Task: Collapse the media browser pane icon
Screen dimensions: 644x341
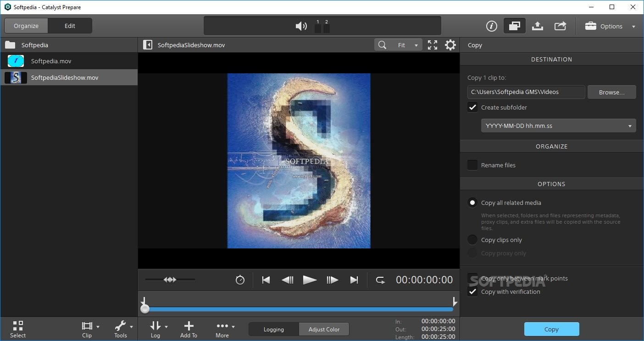Action: click(x=148, y=45)
